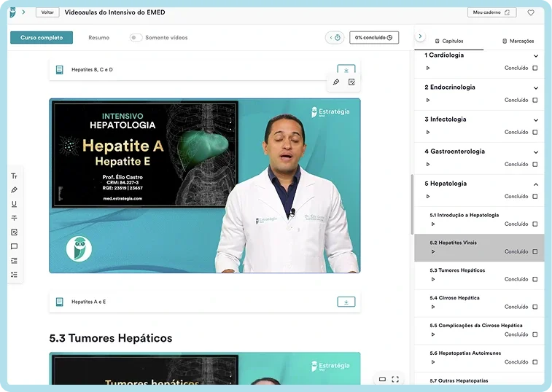552x392 pixels.
Task: Open the timer stopwatch control
Action: click(x=335, y=38)
